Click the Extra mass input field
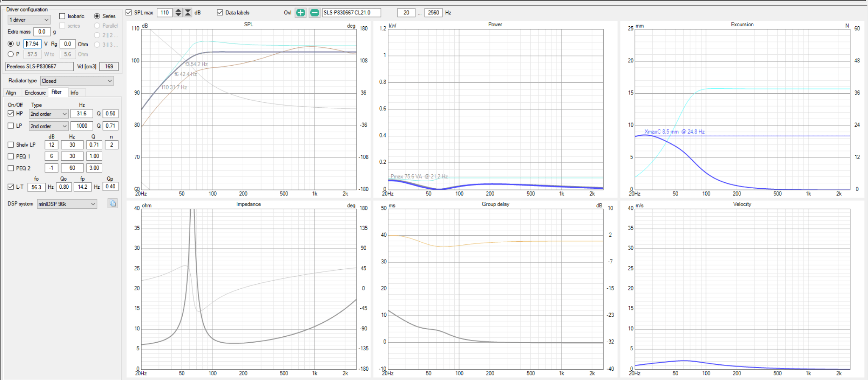868x380 pixels. pos(42,32)
